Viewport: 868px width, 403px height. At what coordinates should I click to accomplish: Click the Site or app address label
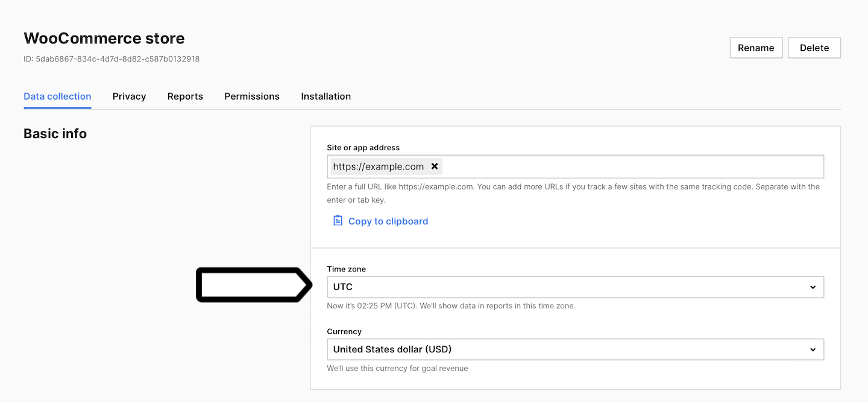point(363,147)
